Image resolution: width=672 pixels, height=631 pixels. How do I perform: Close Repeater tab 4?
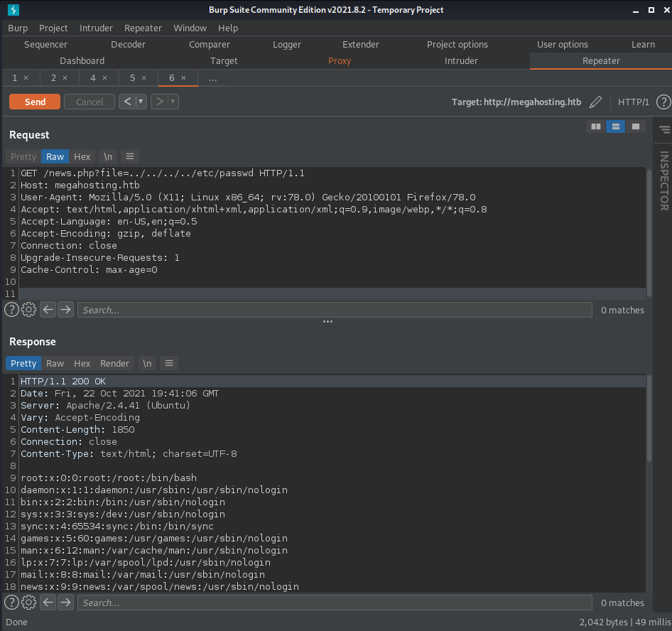point(104,78)
